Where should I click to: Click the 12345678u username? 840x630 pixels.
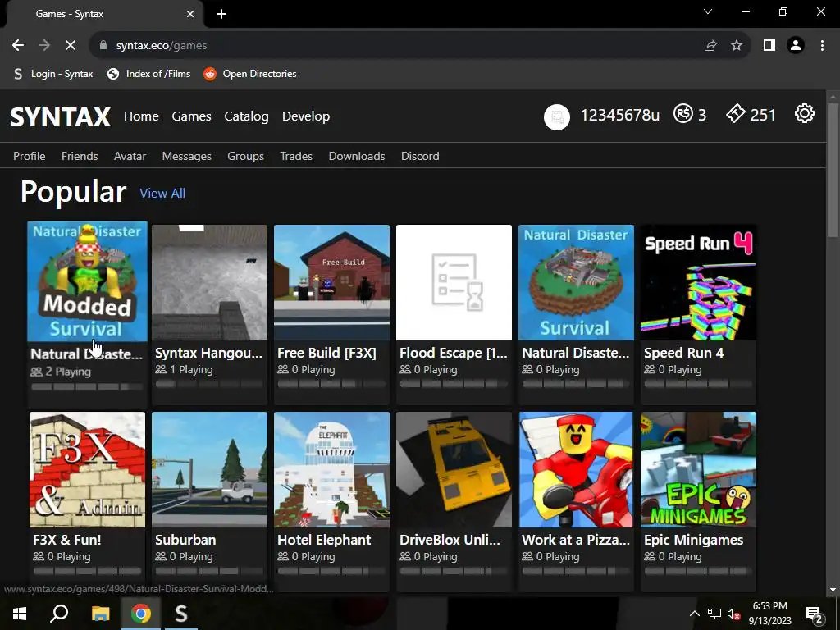point(620,115)
